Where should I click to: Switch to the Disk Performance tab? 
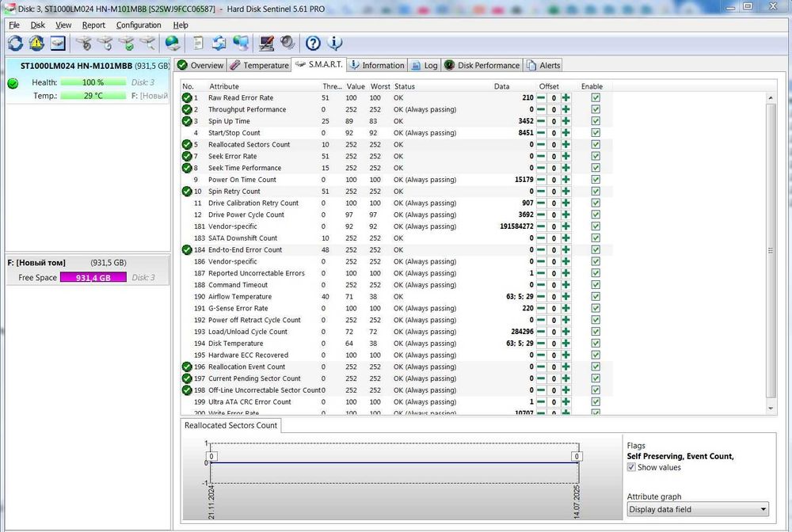(x=482, y=66)
